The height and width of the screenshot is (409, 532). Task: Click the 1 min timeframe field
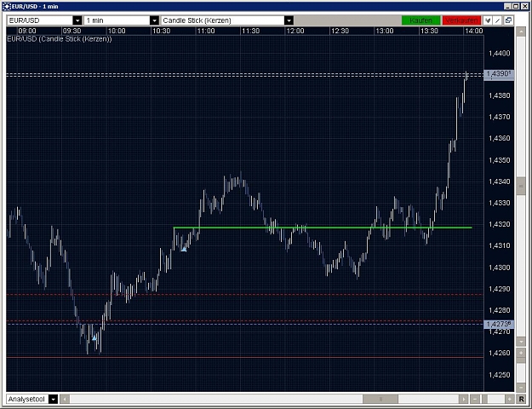(x=117, y=20)
